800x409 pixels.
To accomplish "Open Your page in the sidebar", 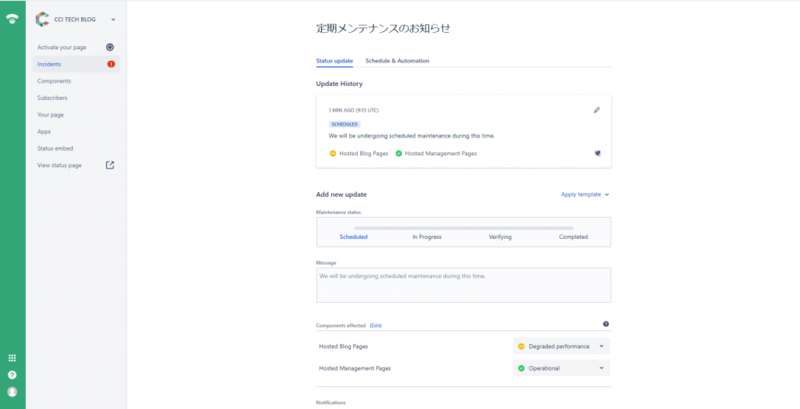I will 51,115.
